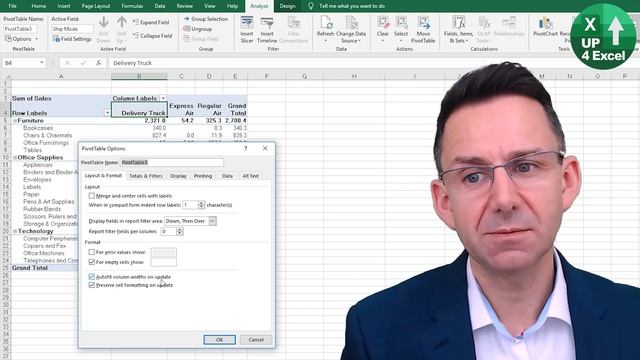The image size is (640, 360).
Task: Select column header H
Action: [354, 76]
